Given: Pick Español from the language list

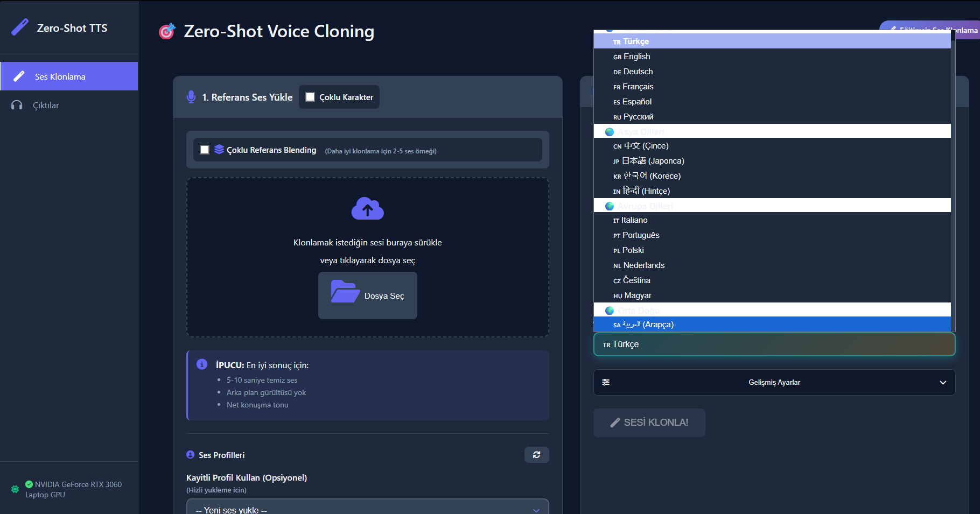Looking at the screenshot, I should pos(772,102).
